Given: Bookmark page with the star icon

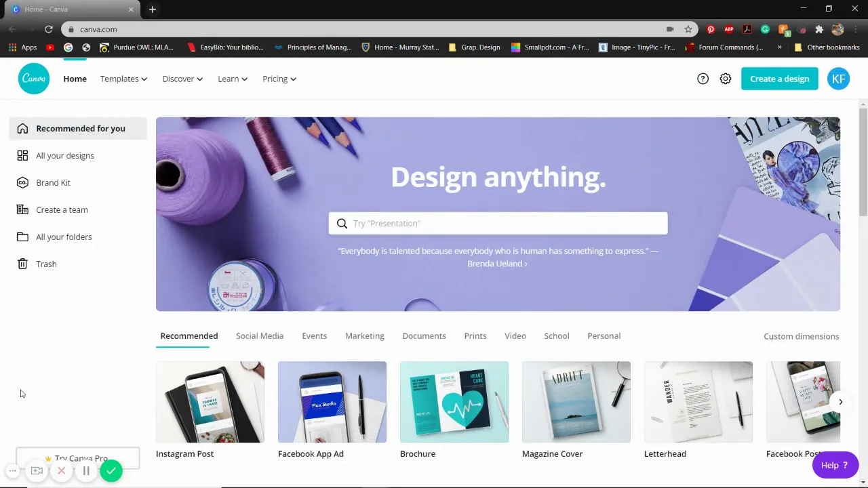Looking at the screenshot, I should click(688, 29).
